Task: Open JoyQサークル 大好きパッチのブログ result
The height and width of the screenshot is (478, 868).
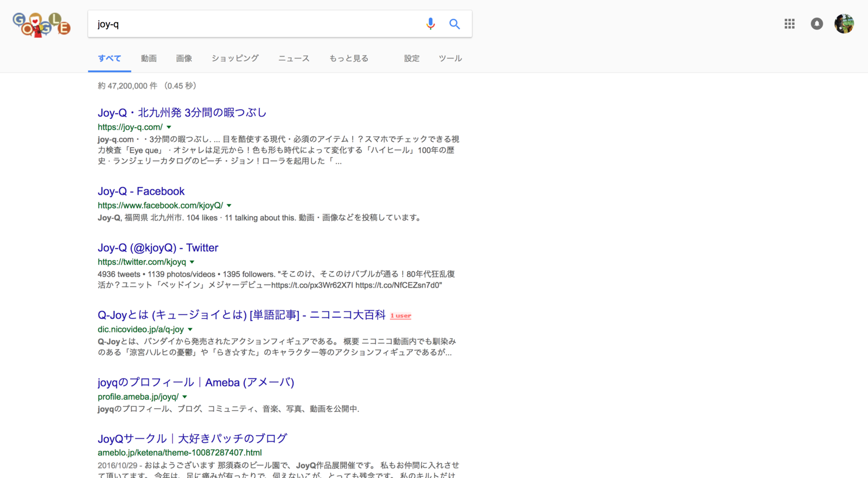Action: (193, 438)
